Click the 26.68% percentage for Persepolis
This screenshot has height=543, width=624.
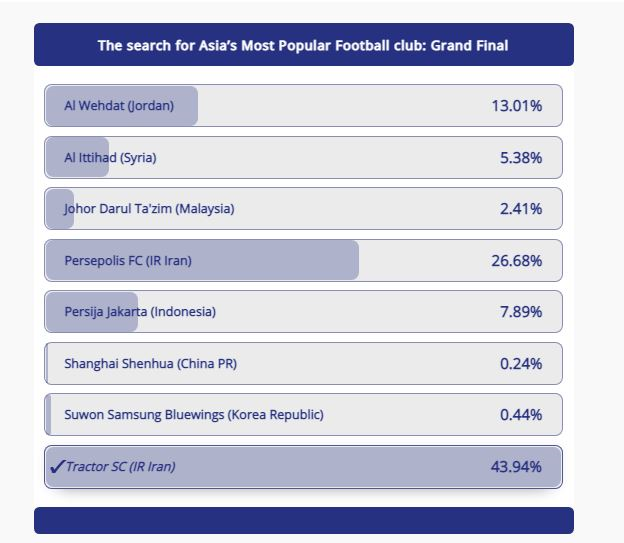[517, 261]
